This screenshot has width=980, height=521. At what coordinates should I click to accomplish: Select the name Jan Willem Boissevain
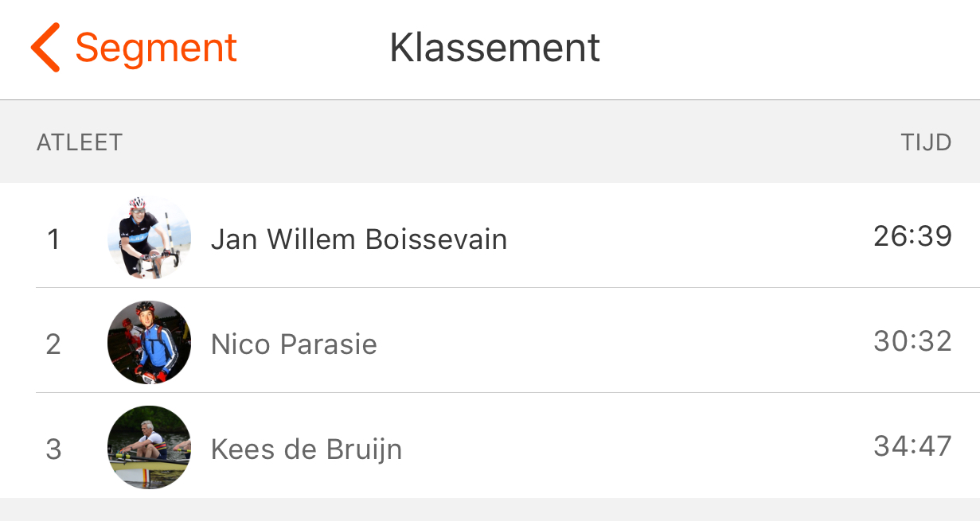(358, 239)
